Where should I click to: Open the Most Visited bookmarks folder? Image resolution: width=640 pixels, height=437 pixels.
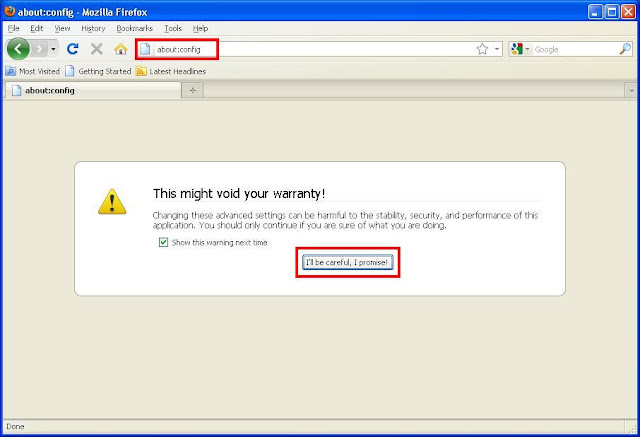pos(33,71)
